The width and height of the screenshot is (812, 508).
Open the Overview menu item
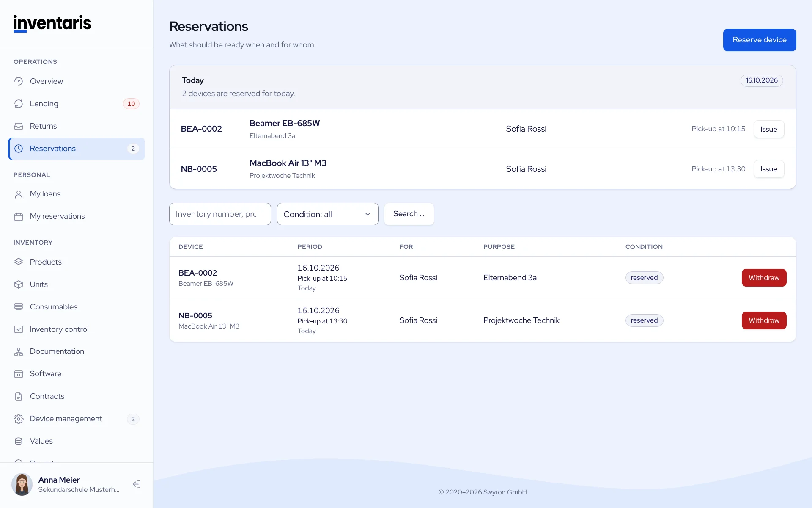(x=77, y=81)
